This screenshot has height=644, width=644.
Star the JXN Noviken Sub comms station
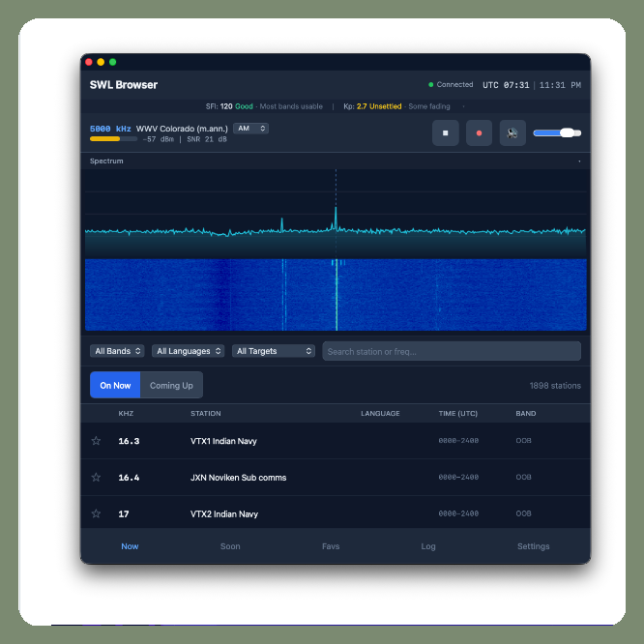click(96, 477)
